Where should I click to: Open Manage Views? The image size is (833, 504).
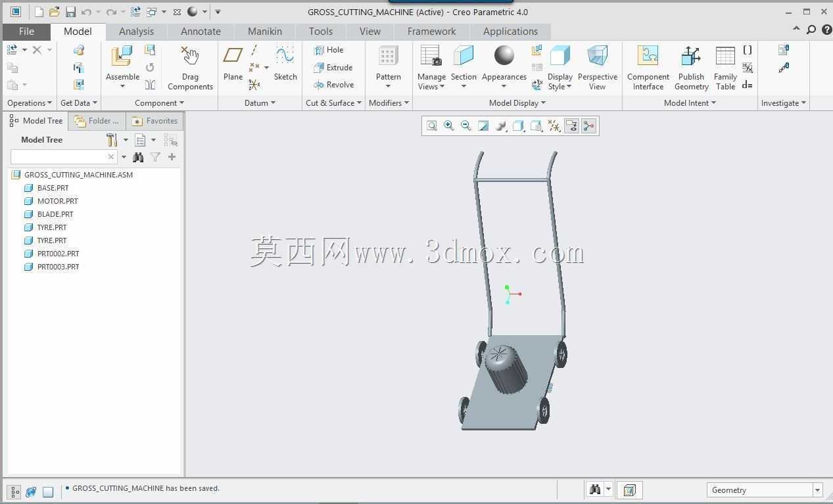tap(431, 68)
